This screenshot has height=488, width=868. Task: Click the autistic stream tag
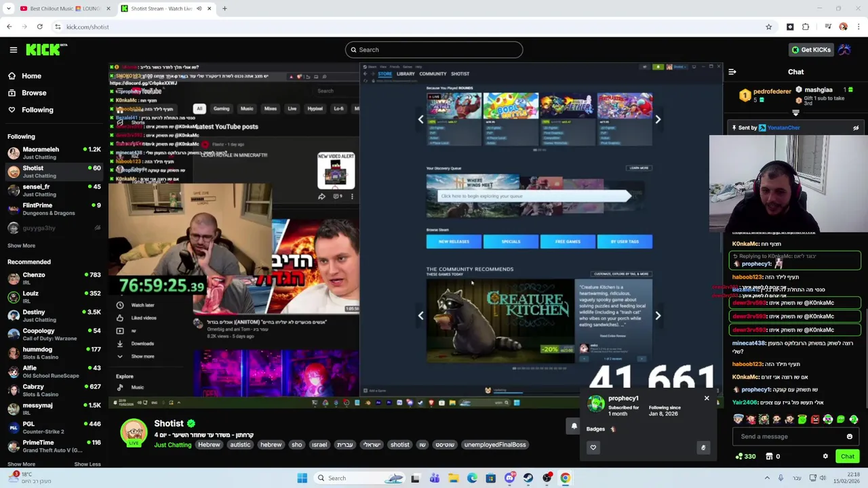pyautogui.click(x=240, y=445)
